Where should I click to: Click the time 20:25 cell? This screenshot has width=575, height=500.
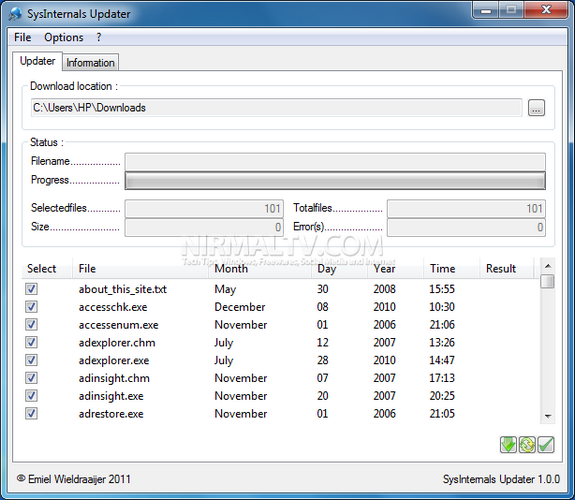442,396
